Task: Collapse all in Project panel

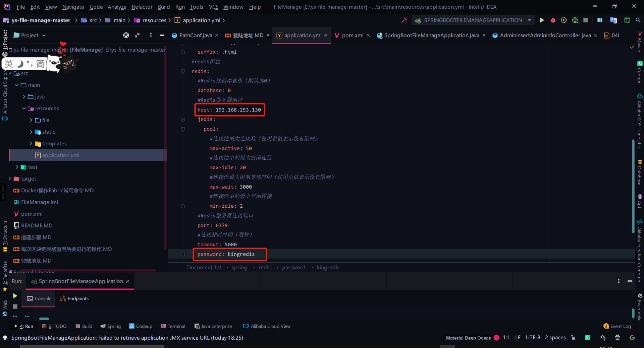Action: coord(137,35)
